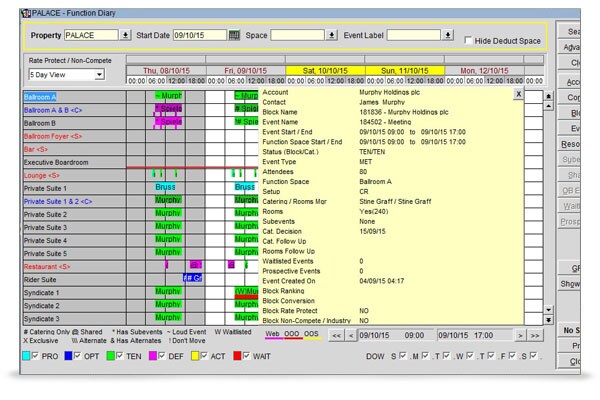600x400 pixels.
Task: Click the Start Date input field
Action: [x=197, y=35]
